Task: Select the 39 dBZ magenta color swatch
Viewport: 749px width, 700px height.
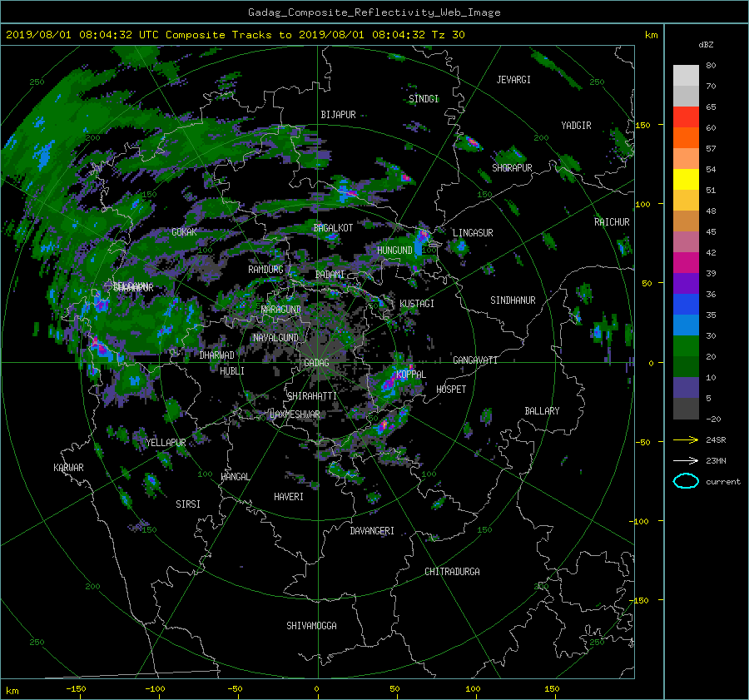Action: 686,262
